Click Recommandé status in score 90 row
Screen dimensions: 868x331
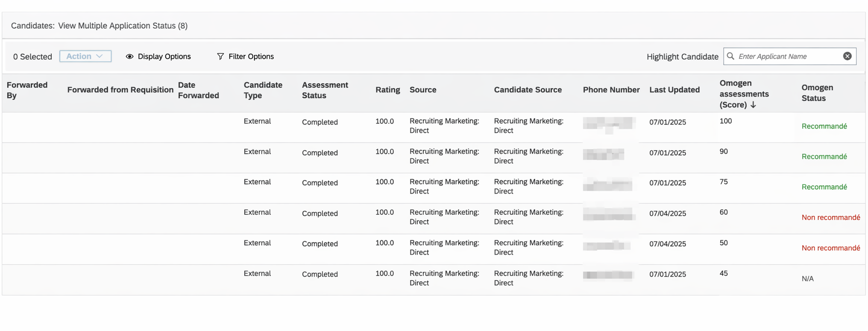(824, 157)
